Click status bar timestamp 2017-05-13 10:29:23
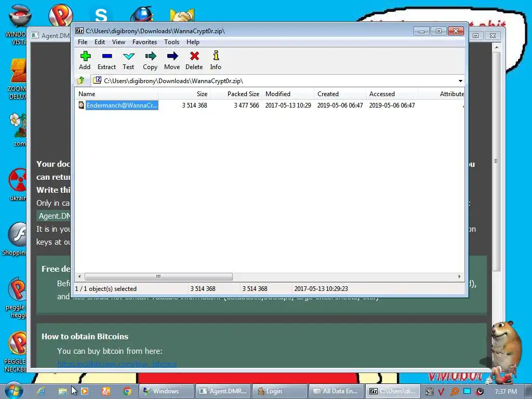532x399 pixels. [x=321, y=289]
